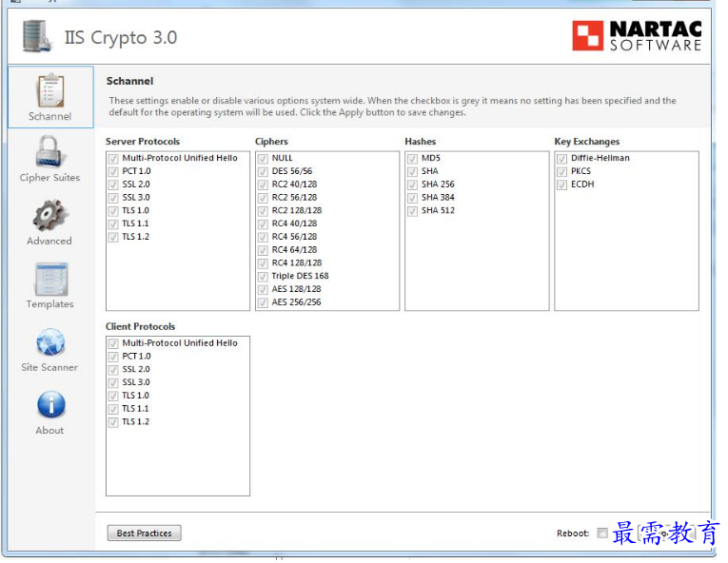
Task: Toggle the RC2 128/128 cipher checkbox
Action: point(263,211)
